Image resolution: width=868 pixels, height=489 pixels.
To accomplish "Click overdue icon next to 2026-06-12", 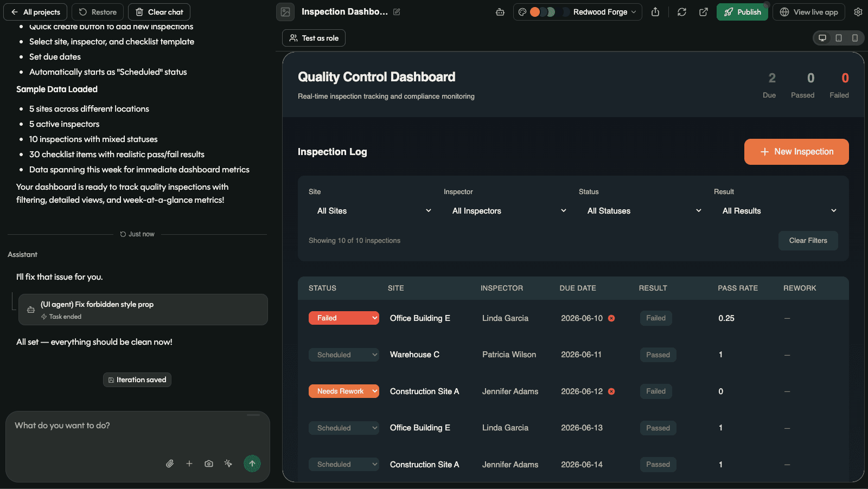I will click(611, 391).
